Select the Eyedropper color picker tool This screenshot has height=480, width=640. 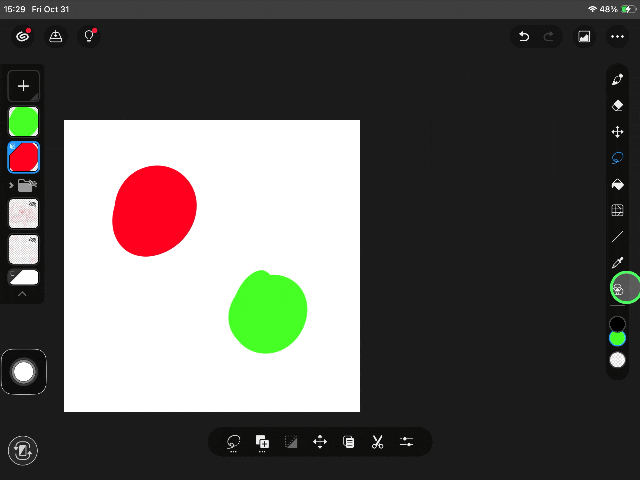pyautogui.click(x=618, y=263)
